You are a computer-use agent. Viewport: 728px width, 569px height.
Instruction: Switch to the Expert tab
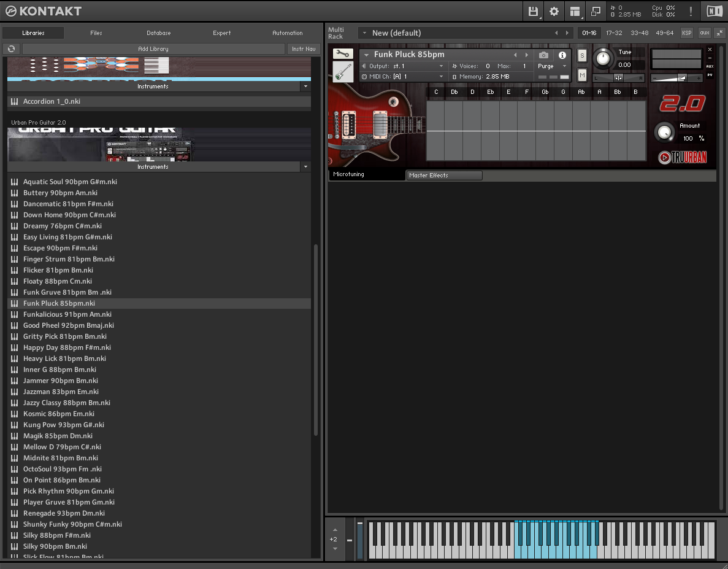(222, 33)
